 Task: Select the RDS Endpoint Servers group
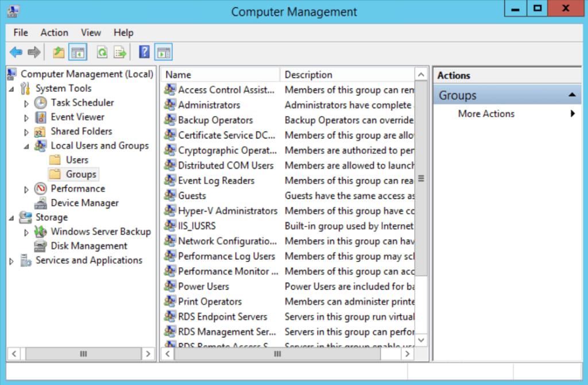pos(223,316)
